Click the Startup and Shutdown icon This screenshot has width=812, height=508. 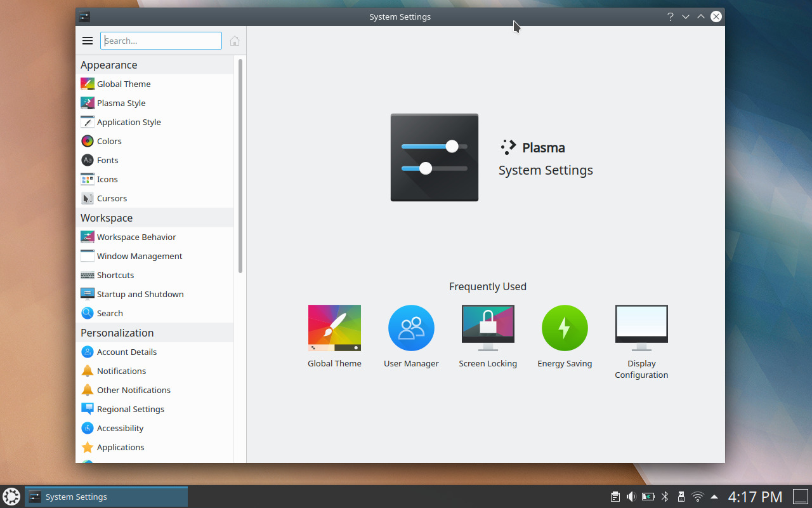point(87,293)
